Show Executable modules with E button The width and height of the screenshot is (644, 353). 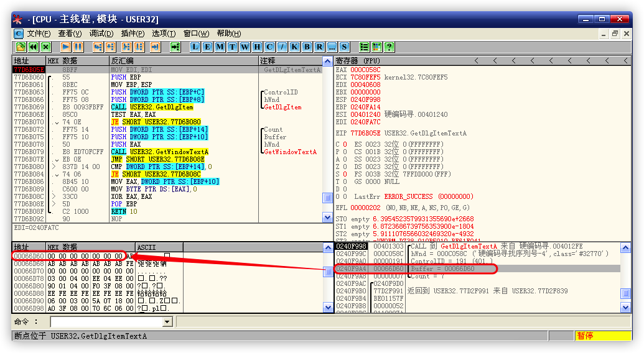coord(208,47)
